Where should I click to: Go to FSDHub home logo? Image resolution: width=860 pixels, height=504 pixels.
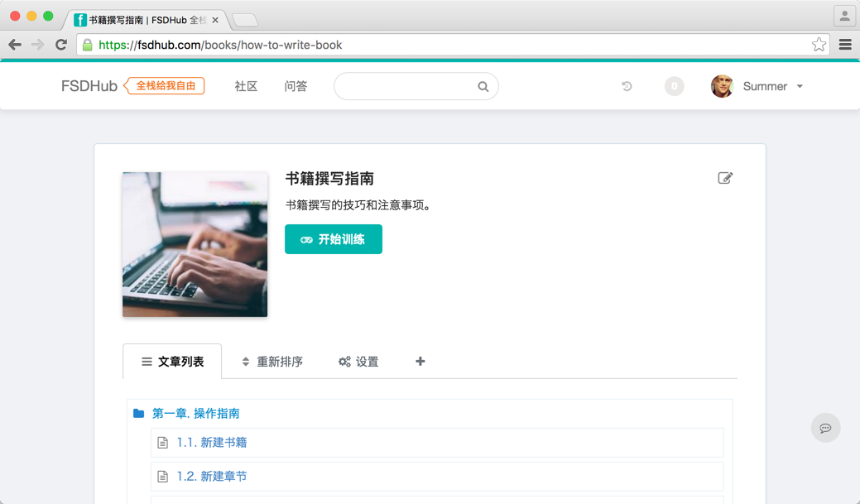(x=89, y=86)
